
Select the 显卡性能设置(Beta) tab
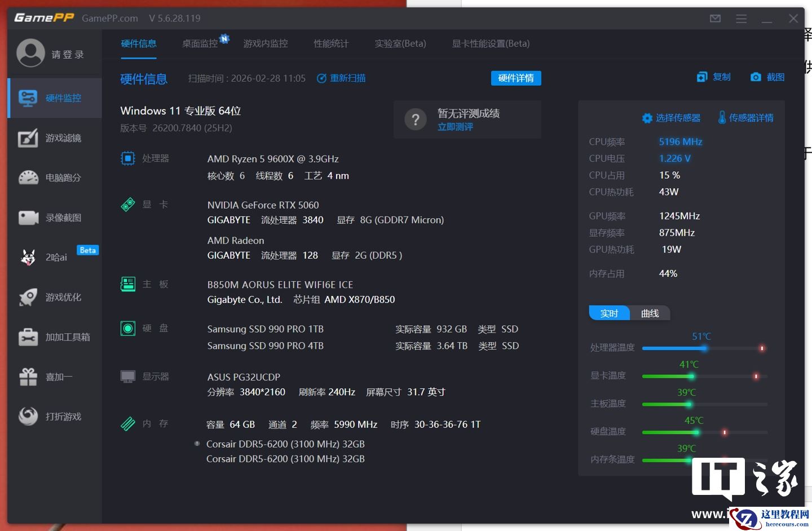(491, 43)
